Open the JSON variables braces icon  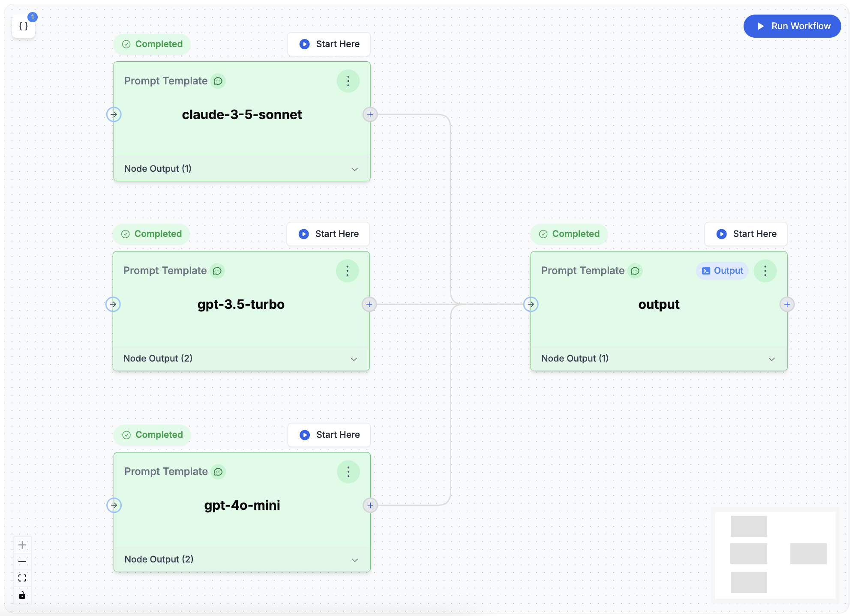(24, 26)
